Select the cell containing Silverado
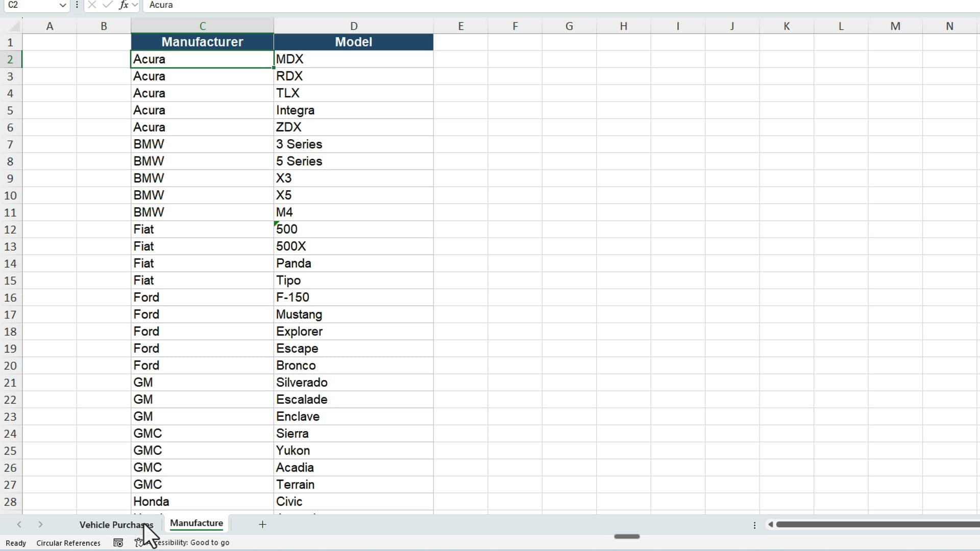This screenshot has height=551, width=980. tap(354, 383)
